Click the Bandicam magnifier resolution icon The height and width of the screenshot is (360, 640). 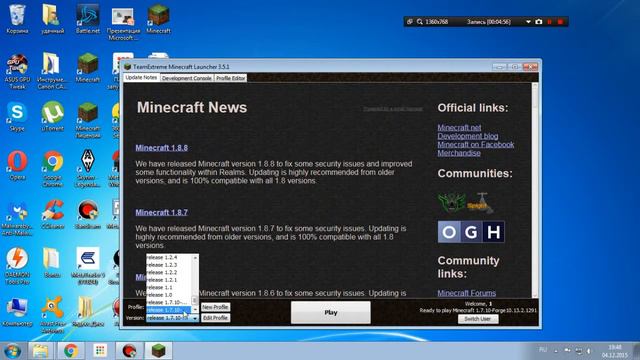coord(420,22)
